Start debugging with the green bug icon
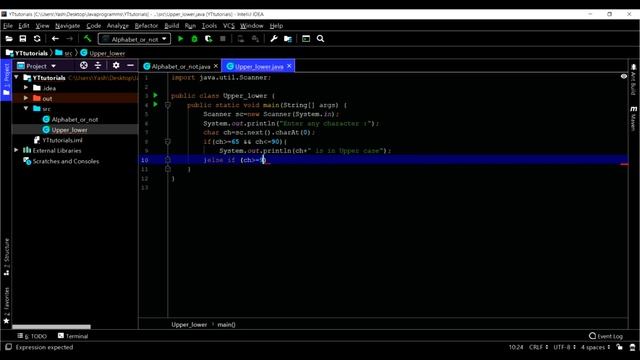Viewport: 640px width, 360px height. 195,39
